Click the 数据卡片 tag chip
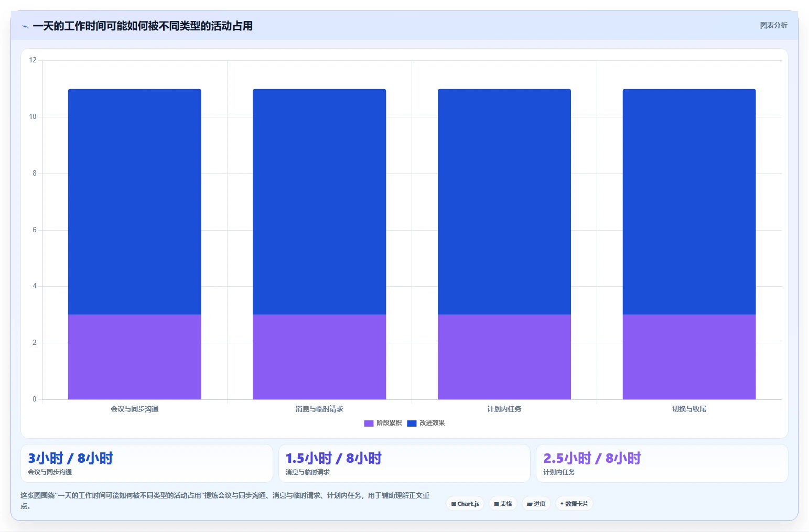Screen dimensions: 809x532 (574, 504)
